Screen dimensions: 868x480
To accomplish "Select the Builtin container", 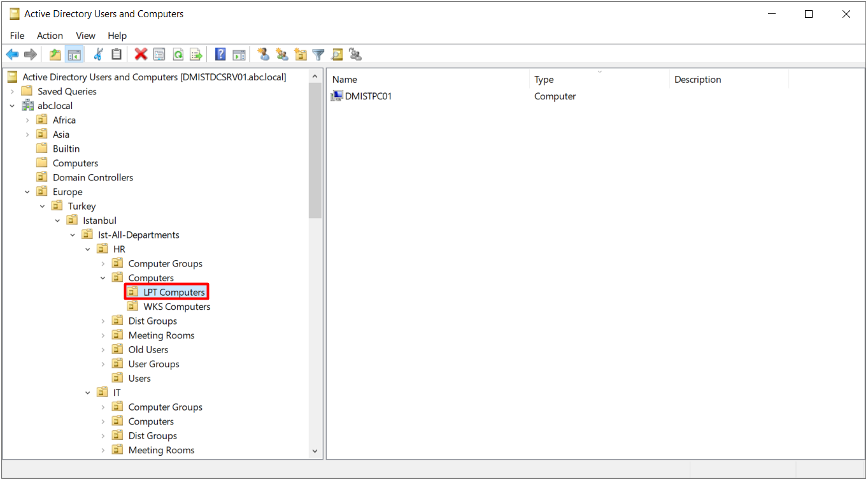I will pyautogui.click(x=66, y=149).
